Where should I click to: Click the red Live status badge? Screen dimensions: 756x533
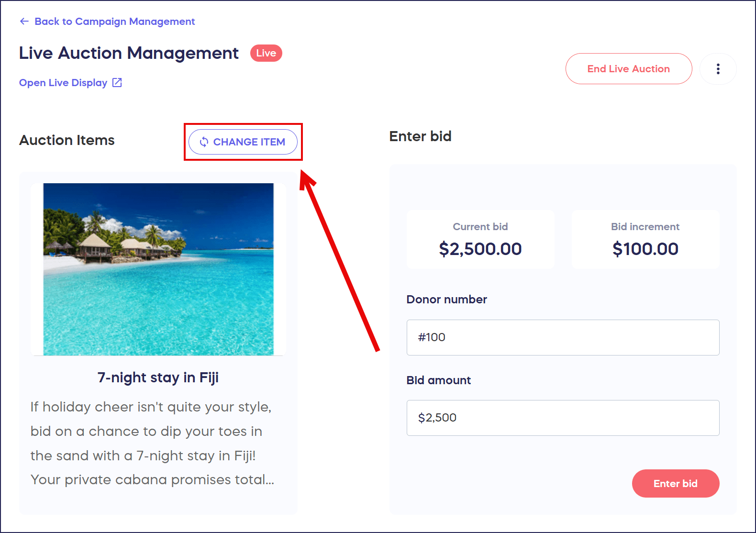click(266, 53)
